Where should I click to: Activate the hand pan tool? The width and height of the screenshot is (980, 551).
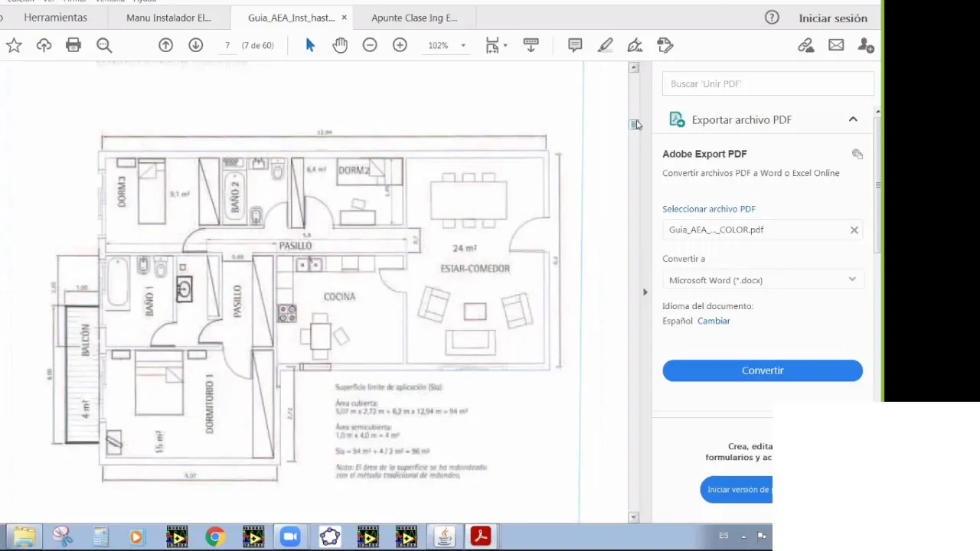click(x=340, y=46)
